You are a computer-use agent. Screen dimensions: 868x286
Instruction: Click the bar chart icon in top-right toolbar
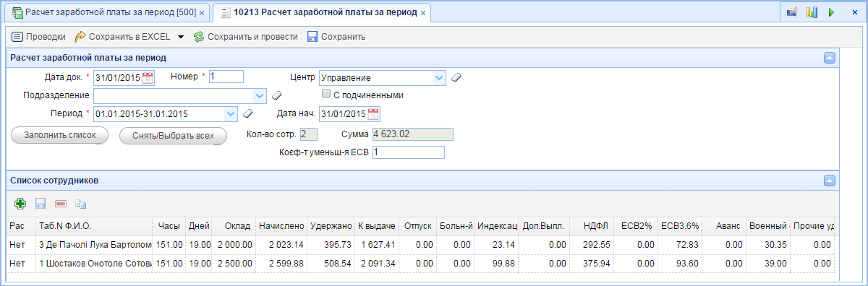[811, 12]
